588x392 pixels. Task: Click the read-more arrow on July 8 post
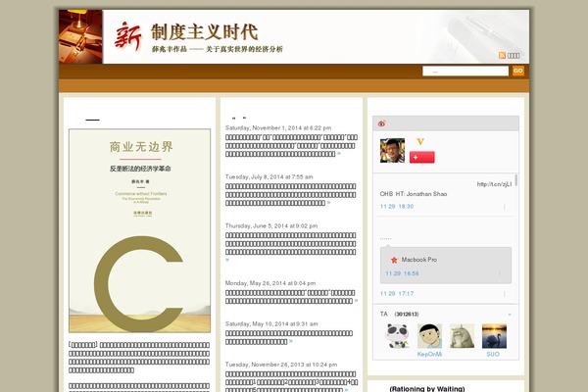coord(328,203)
